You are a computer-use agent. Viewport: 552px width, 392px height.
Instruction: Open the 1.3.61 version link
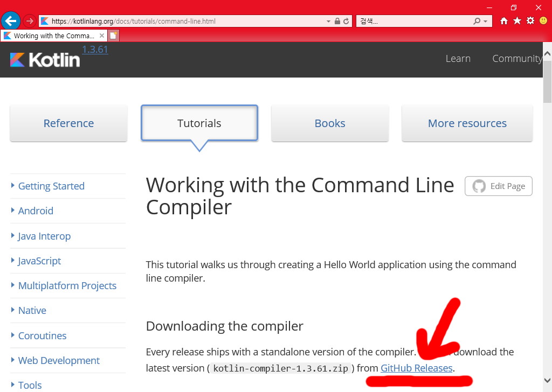[95, 50]
